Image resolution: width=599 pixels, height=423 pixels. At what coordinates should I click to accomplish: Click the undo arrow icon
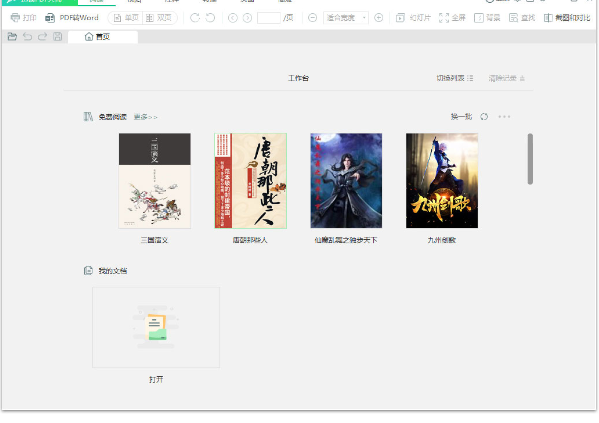click(x=28, y=37)
